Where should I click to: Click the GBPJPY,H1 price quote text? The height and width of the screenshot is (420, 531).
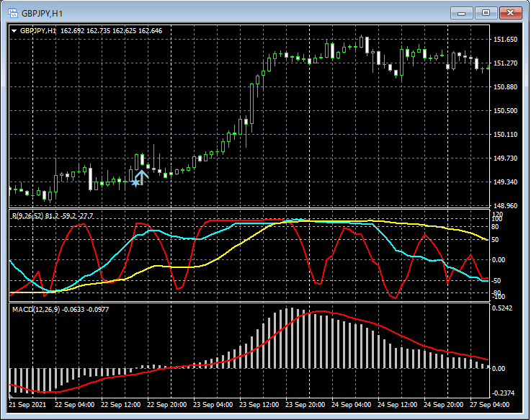click(x=91, y=31)
